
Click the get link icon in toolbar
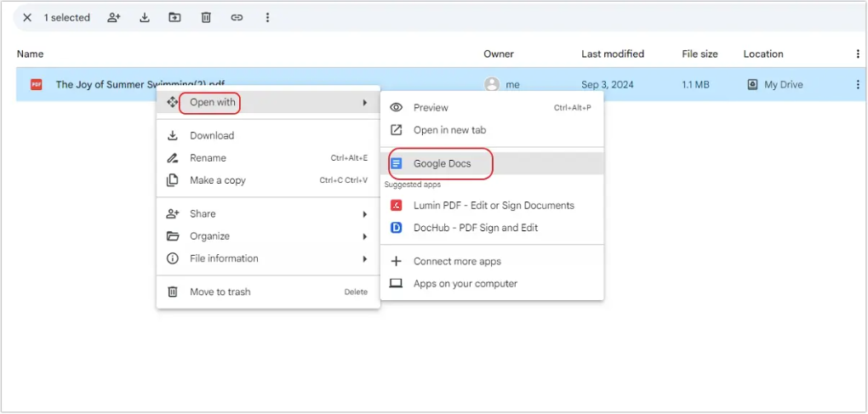[x=237, y=18]
